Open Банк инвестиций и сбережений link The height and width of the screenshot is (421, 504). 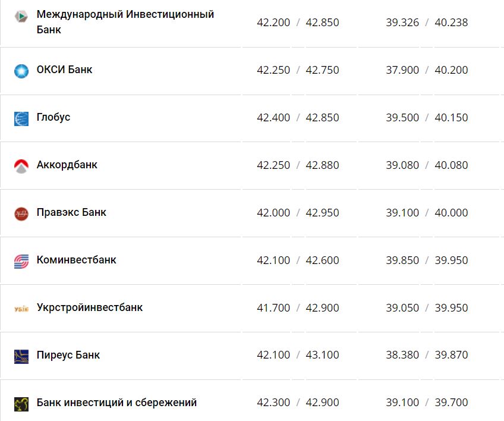tap(116, 403)
